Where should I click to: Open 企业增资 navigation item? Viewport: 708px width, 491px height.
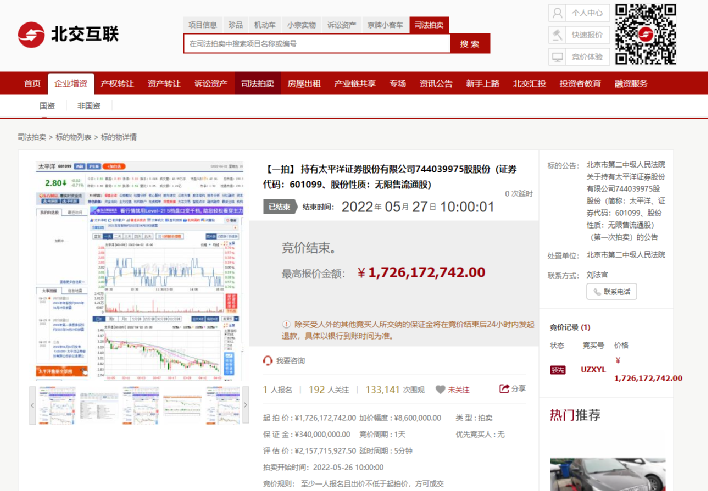tap(71, 84)
